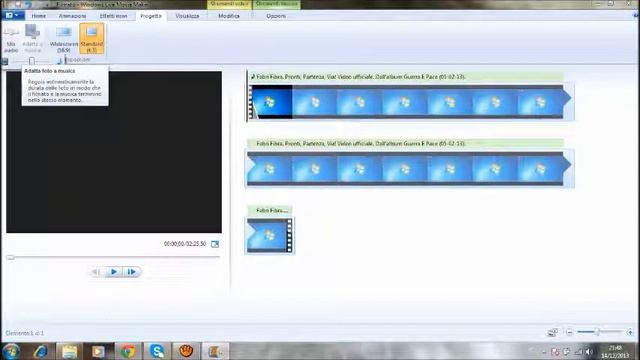Go to previous frame in preview
Viewport: 640px width, 360px height.
[x=96, y=272]
